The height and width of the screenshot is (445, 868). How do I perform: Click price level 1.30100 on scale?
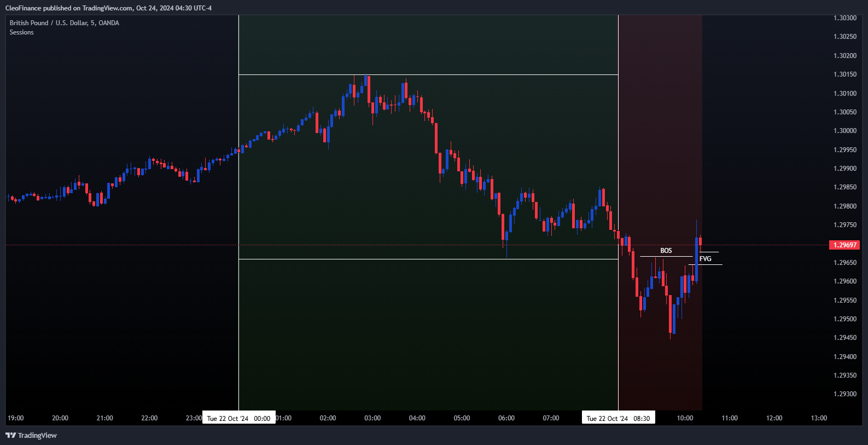click(845, 94)
